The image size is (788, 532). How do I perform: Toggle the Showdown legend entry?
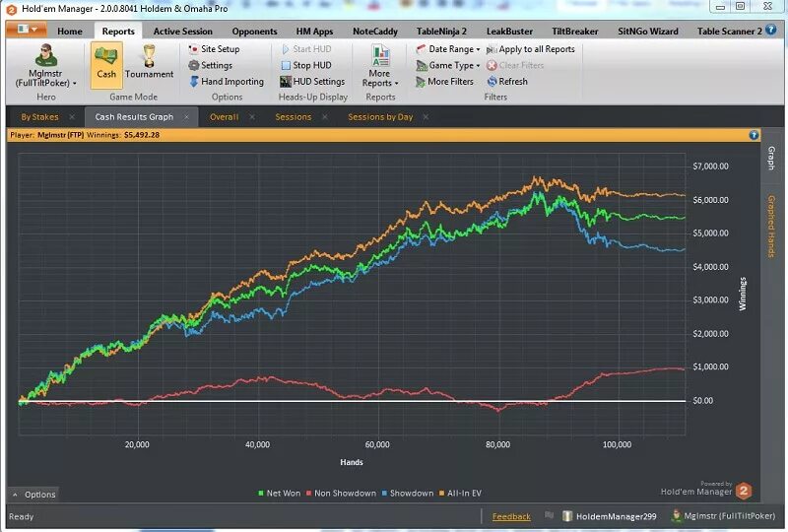tap(408, 494)
